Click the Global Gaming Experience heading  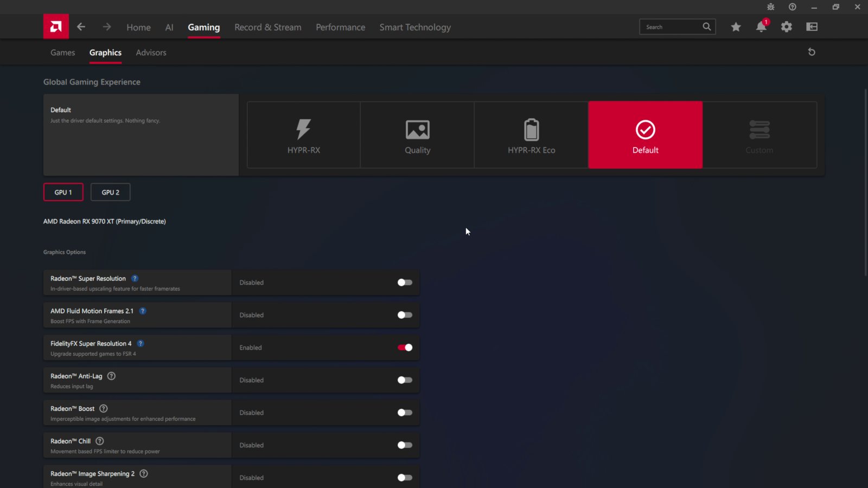click(92, 82)
